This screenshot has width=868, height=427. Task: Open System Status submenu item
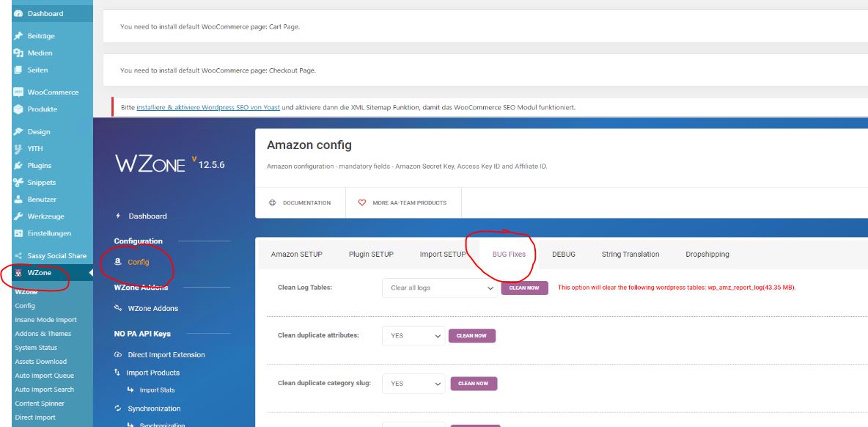tap(36, 348)
